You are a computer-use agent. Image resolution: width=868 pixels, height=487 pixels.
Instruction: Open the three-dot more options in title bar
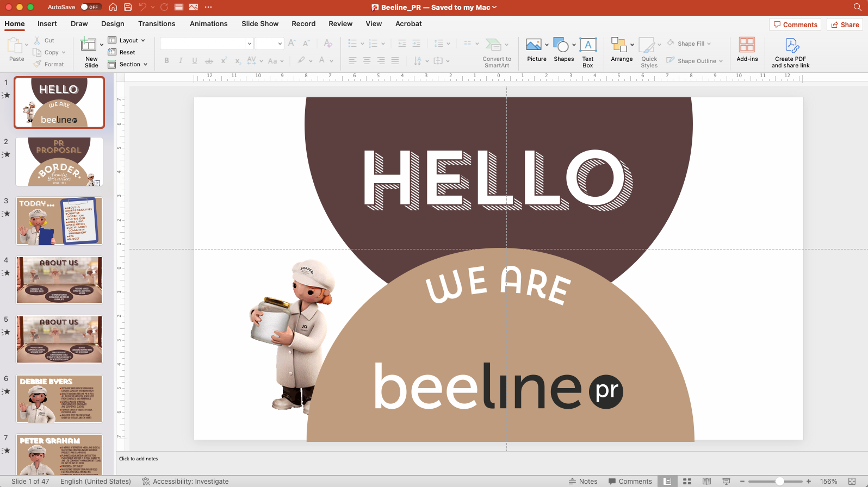pyautogui.click(x=208, y=7)
